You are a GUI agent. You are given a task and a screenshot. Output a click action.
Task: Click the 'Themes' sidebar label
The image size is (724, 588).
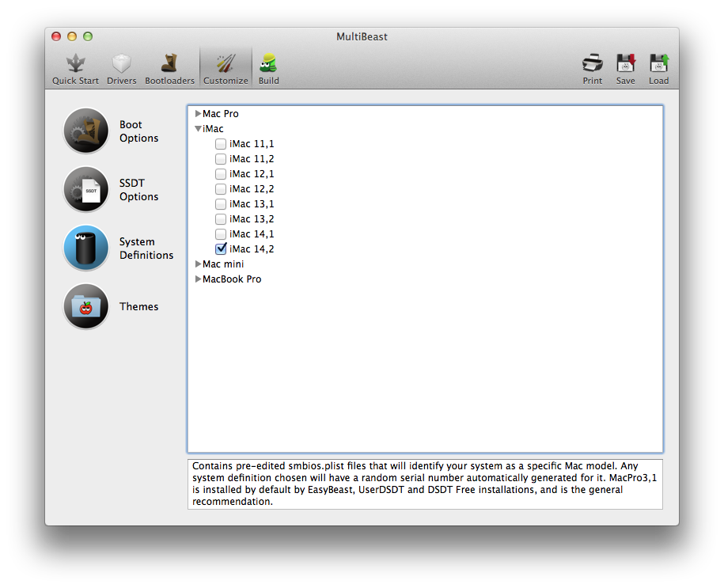[x=138, y=307]
